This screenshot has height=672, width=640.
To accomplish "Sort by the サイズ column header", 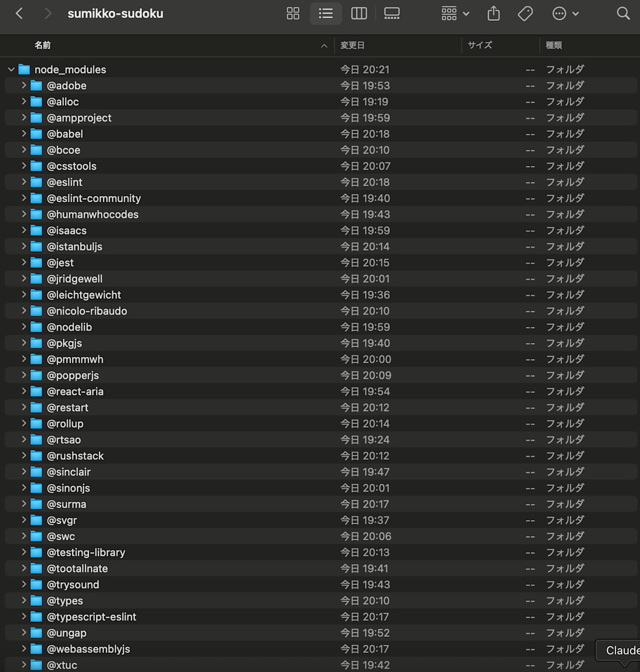I will point(480,45).
